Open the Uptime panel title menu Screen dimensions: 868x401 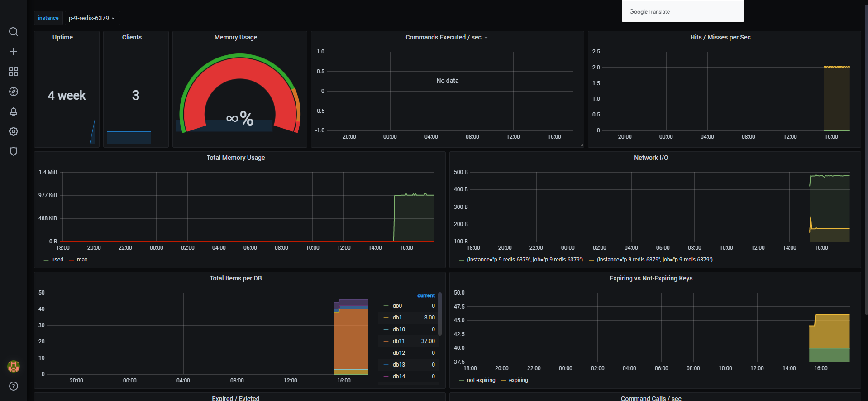click(x=62, y=37)
